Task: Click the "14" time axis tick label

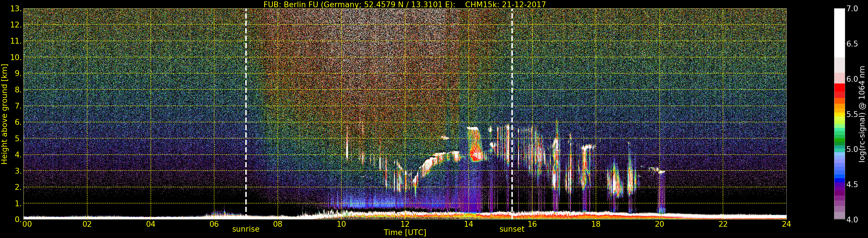Action: click(468, 224)
